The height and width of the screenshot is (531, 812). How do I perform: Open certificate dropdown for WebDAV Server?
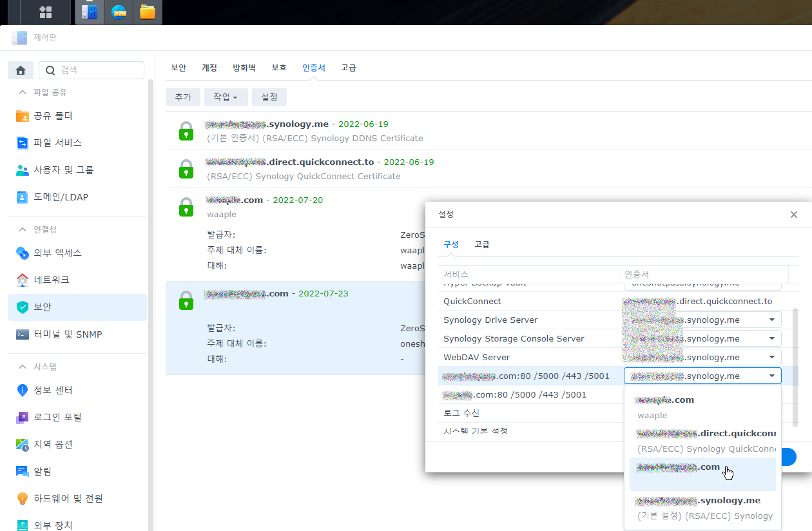coord(771,357)
